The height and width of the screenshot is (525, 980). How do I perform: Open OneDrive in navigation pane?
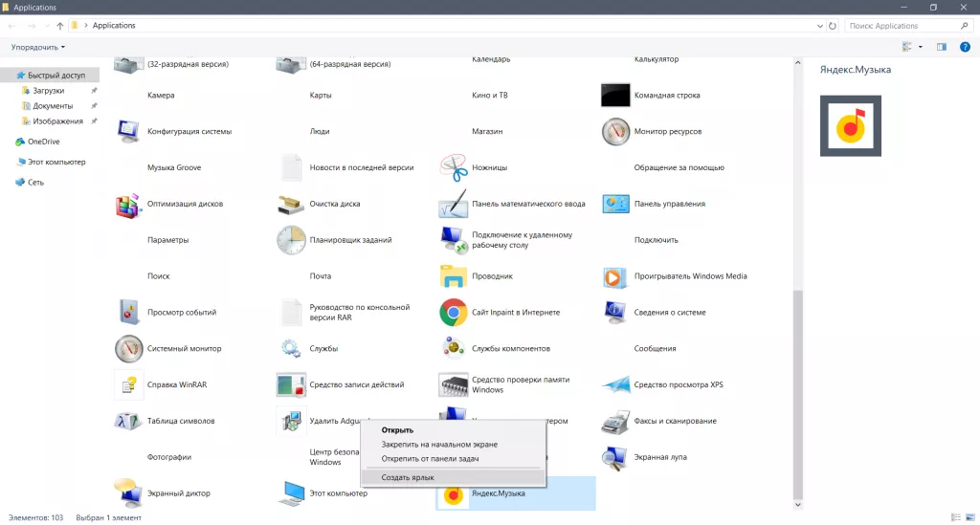click(43, 142)
